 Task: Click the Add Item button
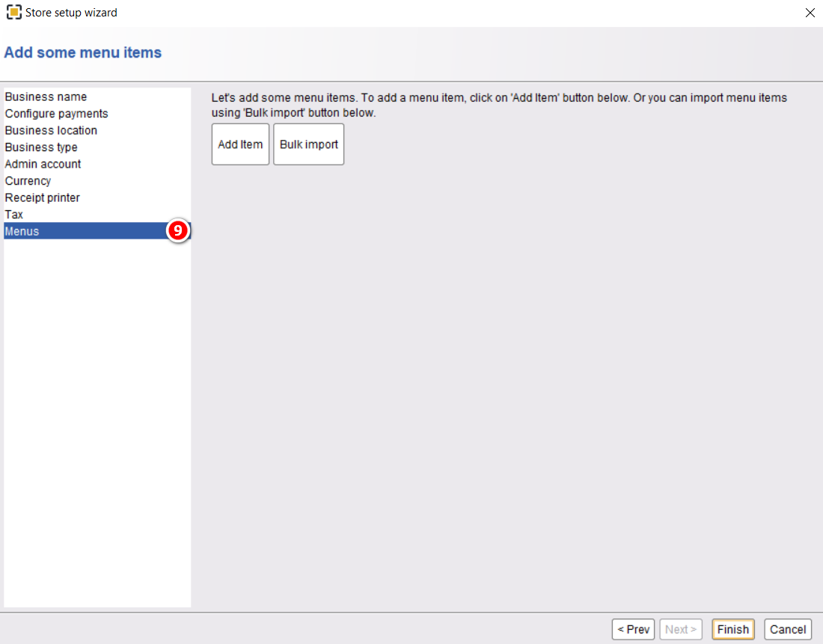(240, 144)
